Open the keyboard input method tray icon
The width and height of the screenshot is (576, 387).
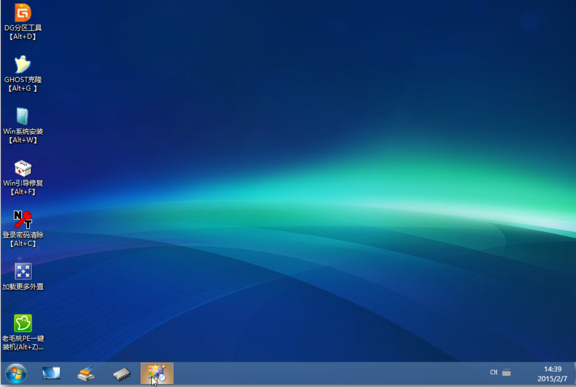click(506, 372)
